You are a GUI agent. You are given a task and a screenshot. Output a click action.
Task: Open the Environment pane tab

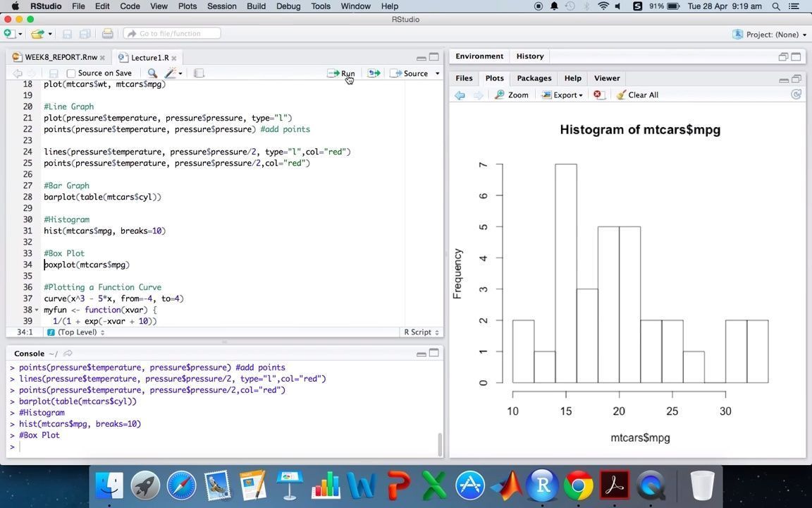(x=479, y=56)
